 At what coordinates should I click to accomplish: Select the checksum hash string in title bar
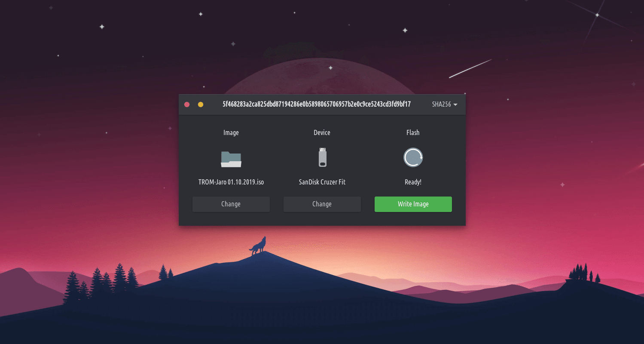317,104
